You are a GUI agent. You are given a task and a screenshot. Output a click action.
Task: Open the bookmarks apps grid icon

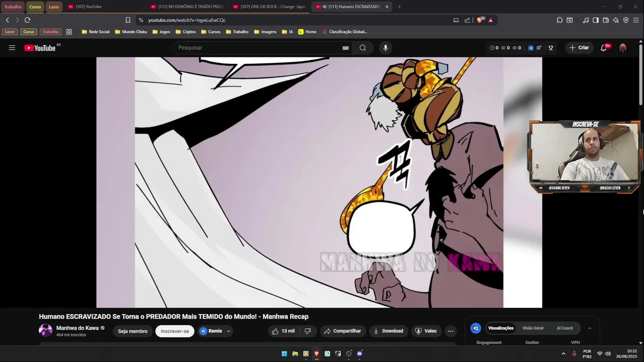(69, 32)
